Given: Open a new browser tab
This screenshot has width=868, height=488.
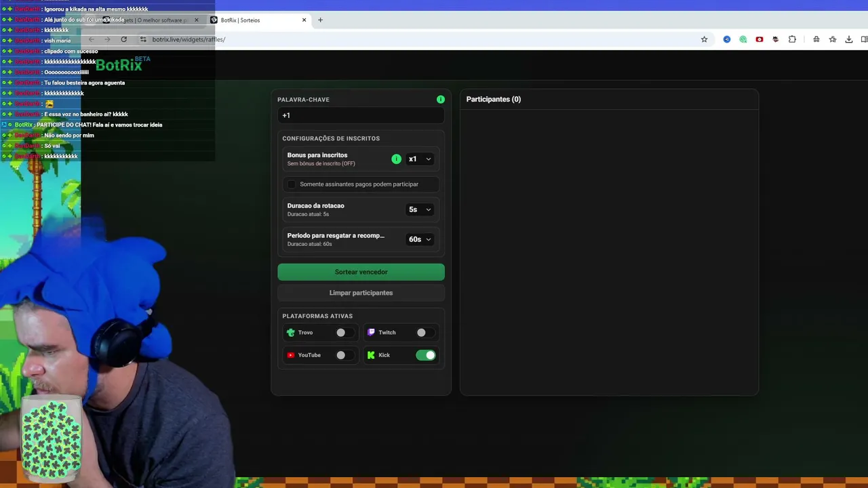Looking at the screenshot, I should click(x=320, y=20).
